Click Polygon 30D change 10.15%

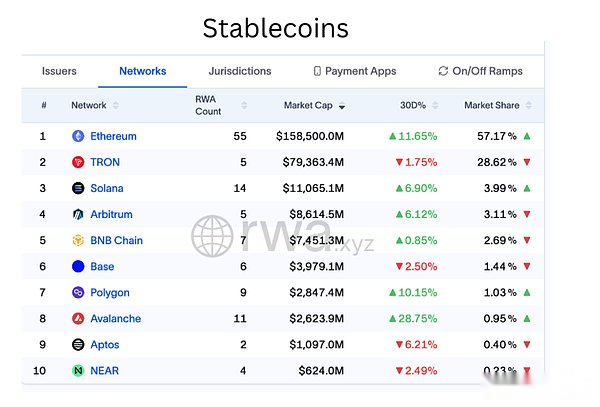pos(413,292)
